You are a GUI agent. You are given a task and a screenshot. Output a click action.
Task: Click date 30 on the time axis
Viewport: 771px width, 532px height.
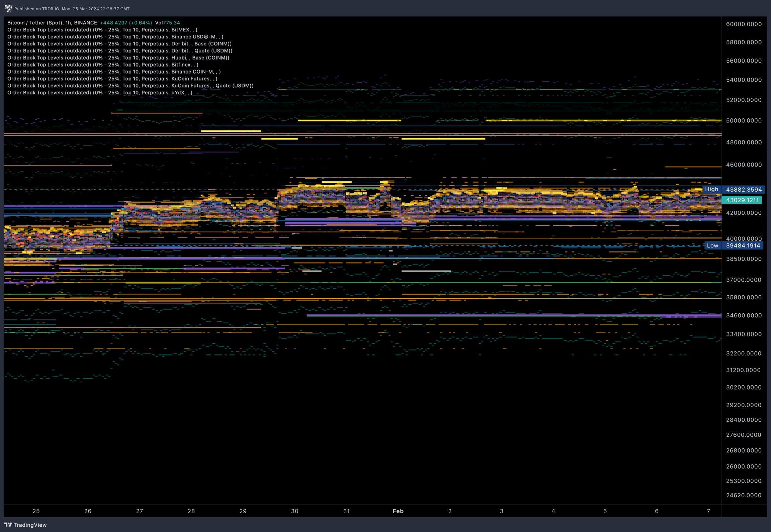click(294, 511)
